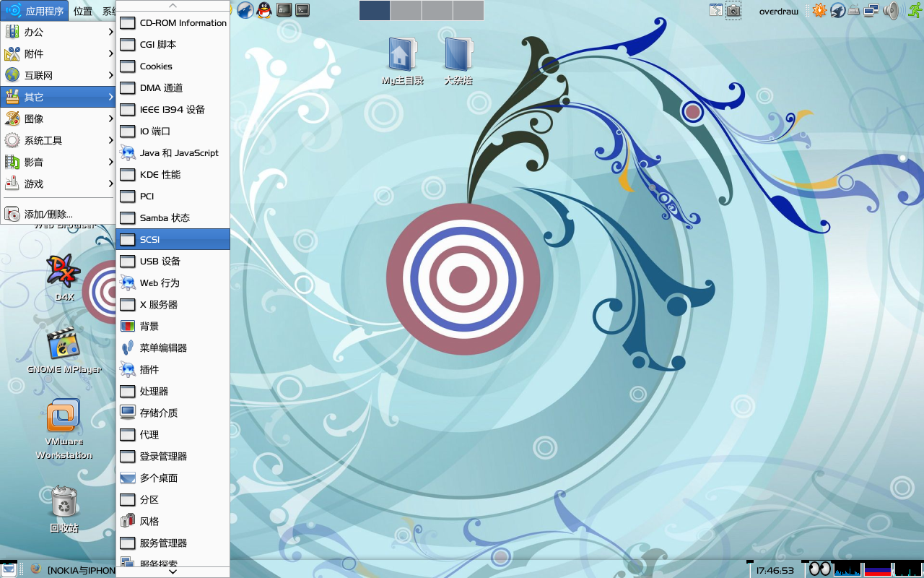The width and height of the screenshot is (924, 578).
Task: Click the show-desktop icon at bottom-left corner
Action: click(x=9, y=569)
